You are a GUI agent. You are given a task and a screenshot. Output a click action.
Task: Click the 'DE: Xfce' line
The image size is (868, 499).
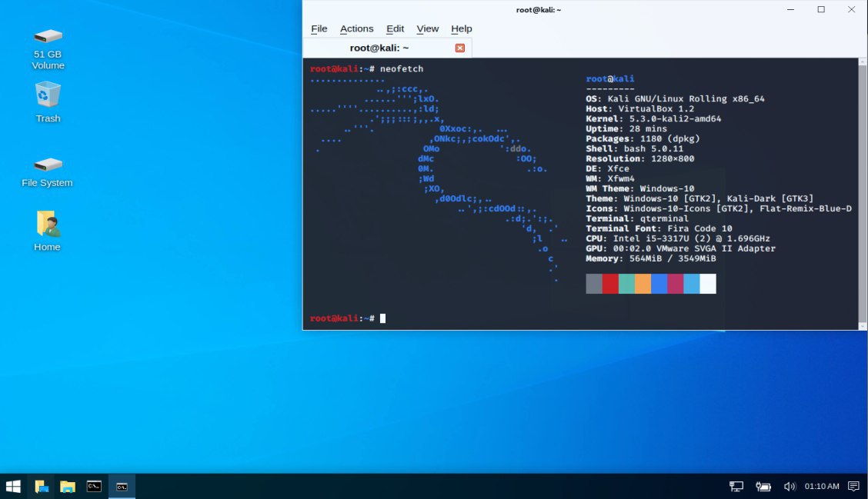[x=607, y=168]
